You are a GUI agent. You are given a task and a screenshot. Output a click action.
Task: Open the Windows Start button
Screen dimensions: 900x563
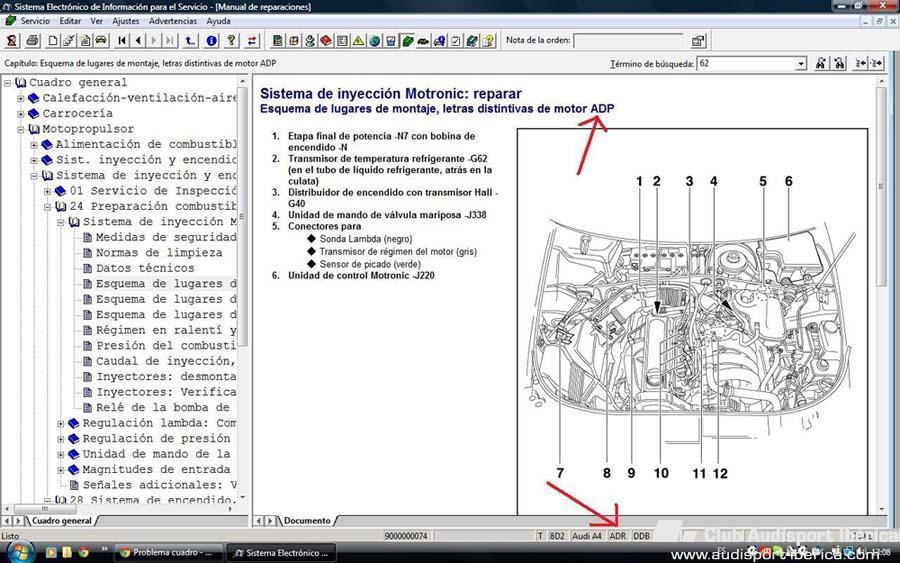[x=19, y=552]
